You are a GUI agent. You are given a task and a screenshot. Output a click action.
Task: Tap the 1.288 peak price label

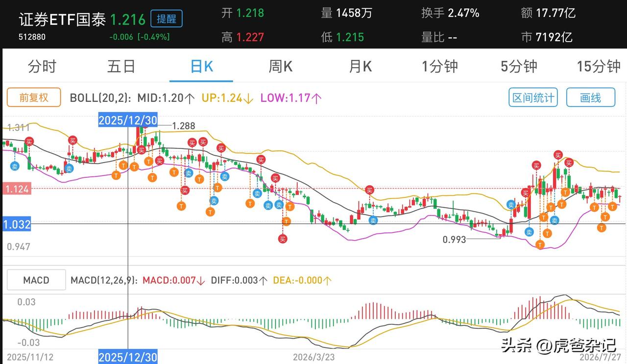(x=184, y=126)
